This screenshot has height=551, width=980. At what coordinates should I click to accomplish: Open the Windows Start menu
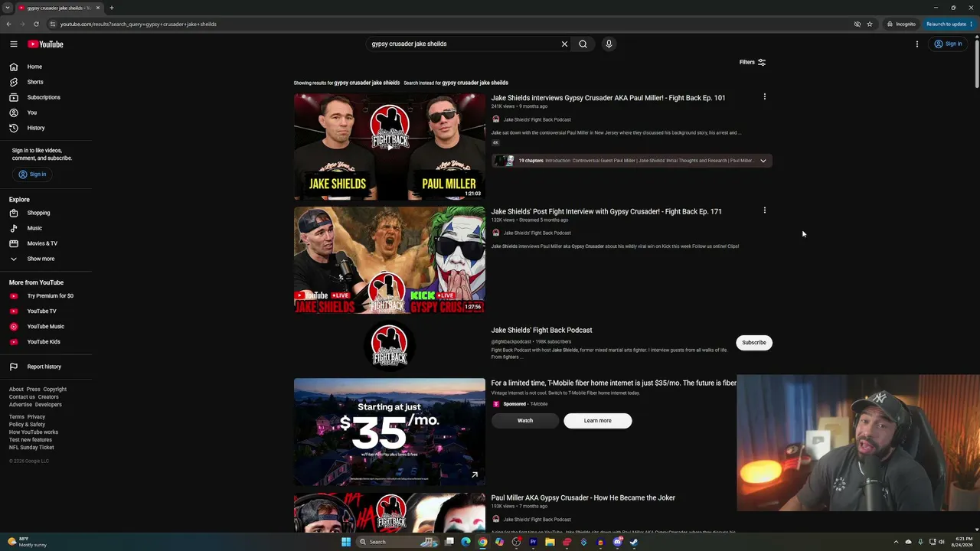coord(346,542)
